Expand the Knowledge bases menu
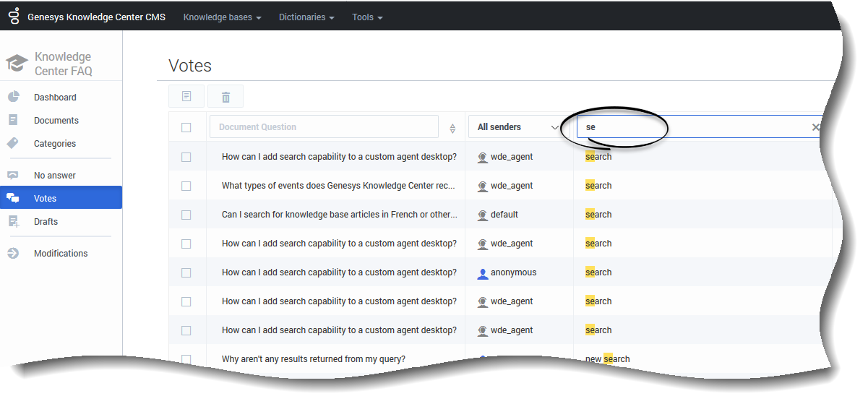The width and height of the screenshot is (868, 404). (x=222, y=17)
